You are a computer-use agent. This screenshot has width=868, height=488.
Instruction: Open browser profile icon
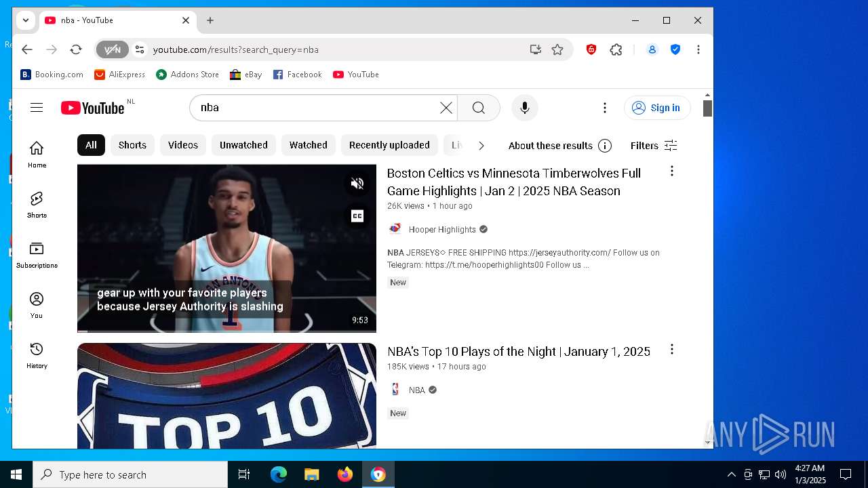click(652, 49)
